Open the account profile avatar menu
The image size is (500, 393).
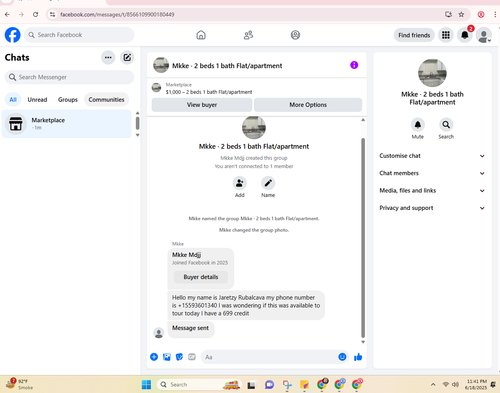(484, 35)
